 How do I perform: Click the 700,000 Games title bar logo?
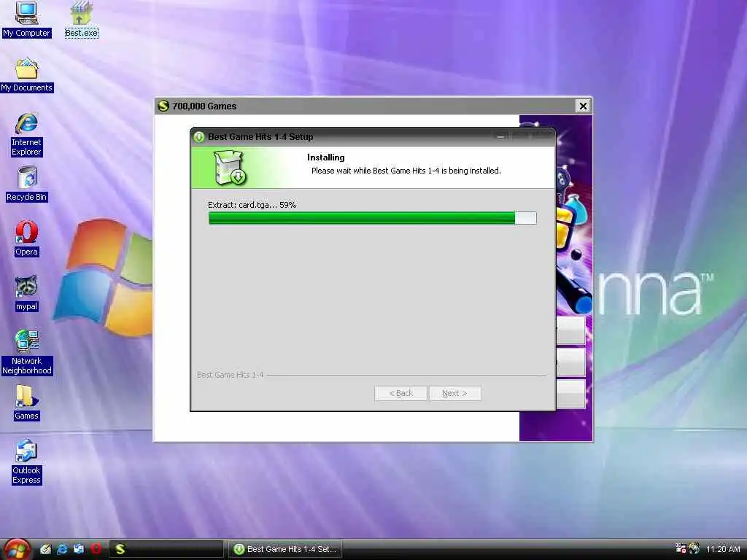(x=163, y=106)
